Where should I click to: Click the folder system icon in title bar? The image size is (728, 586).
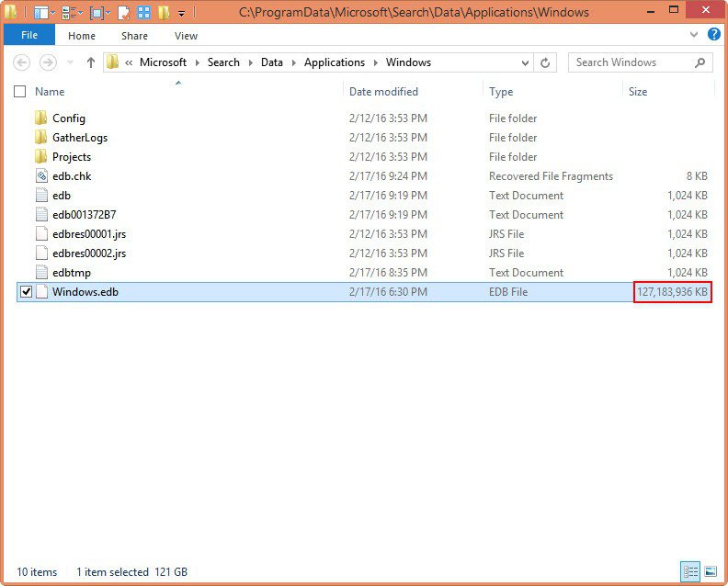pyautogui.click(x=10, y=12)
